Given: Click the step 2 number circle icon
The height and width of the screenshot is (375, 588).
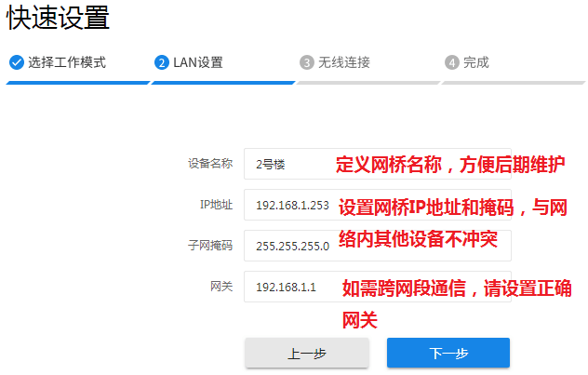Looking at the screenshot, I should pos(161,62).
